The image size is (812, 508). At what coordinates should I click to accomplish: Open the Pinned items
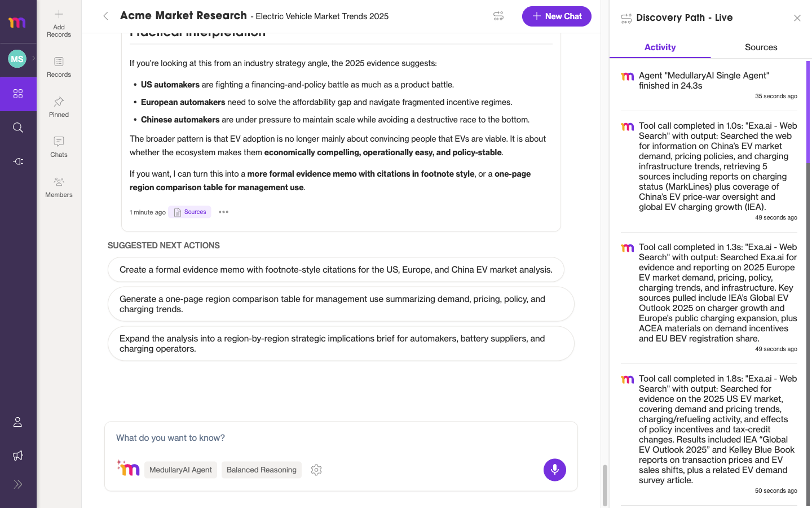(x=59, y=107)
